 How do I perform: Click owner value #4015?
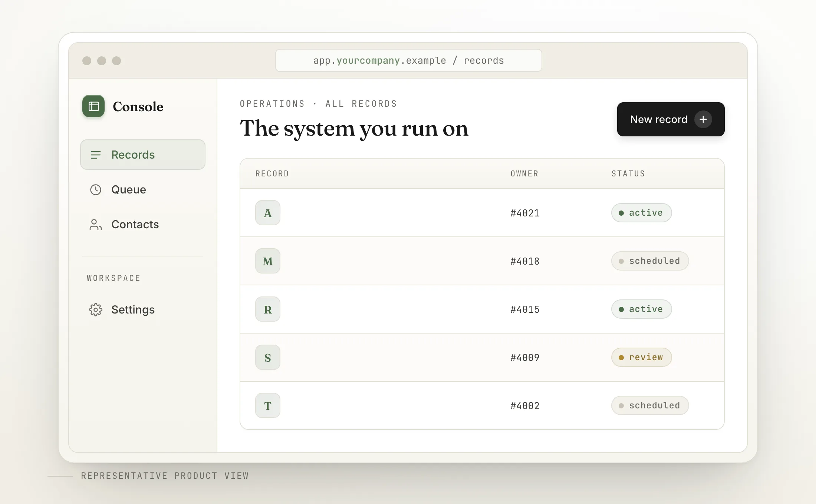point(525,309)
